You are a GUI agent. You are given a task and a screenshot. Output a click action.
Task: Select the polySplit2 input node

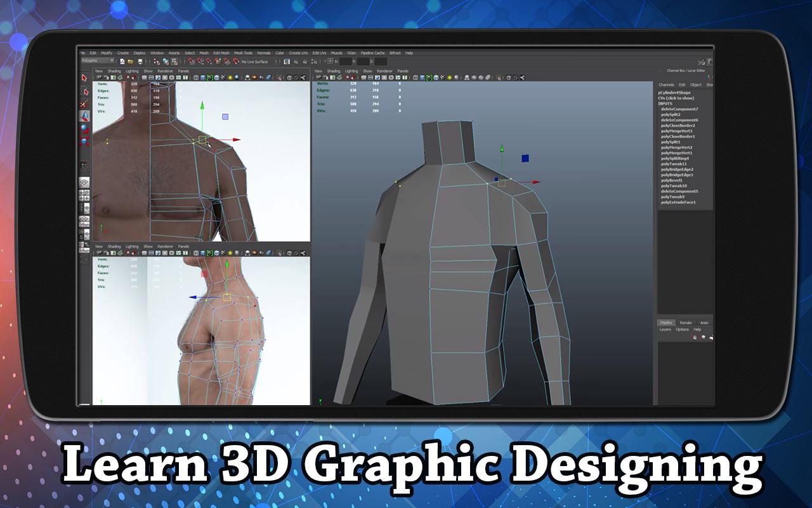pos(671,115)
